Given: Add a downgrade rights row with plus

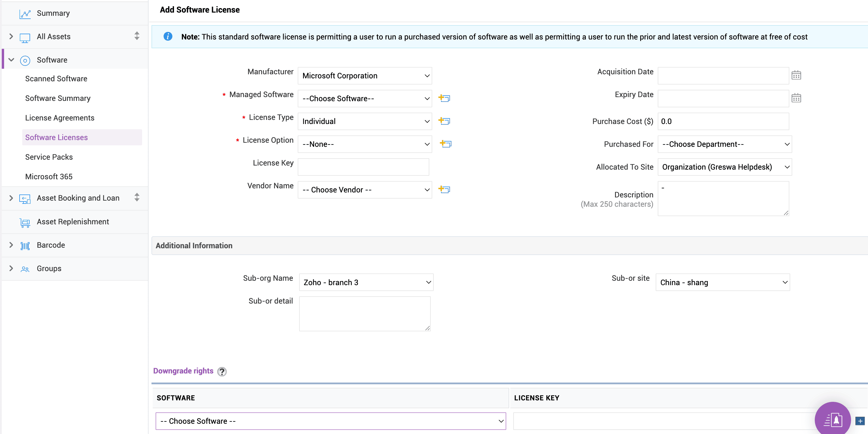Looking at the screenshot, I should pyautogui.click(x=860, y=421).
